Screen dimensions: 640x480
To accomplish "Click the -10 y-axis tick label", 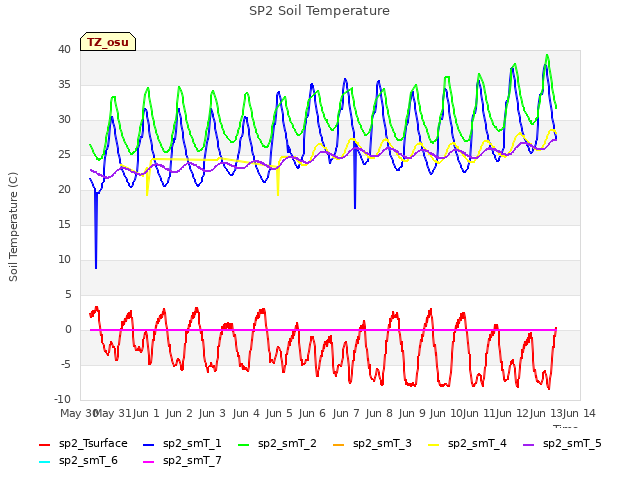I will coord(62,400).
